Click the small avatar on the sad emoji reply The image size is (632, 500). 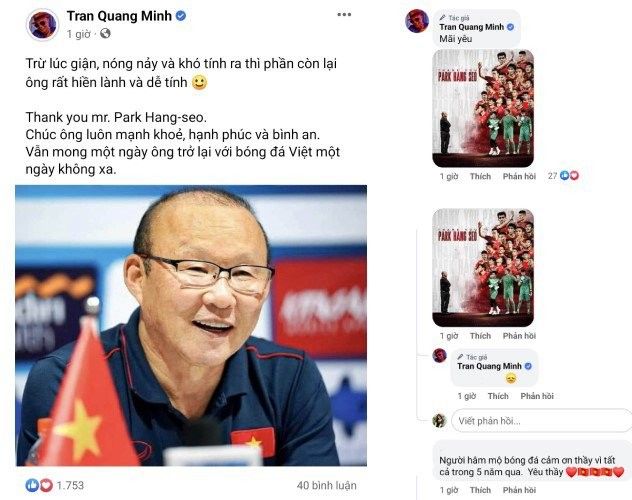click(439, 355)
